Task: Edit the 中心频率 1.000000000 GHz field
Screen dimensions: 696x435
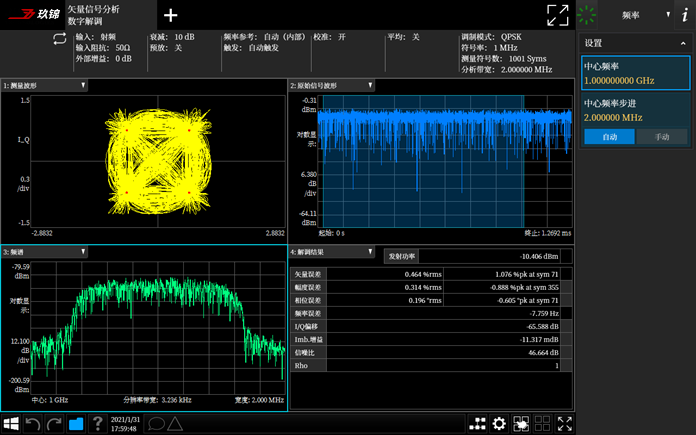Action: [636, 73]
